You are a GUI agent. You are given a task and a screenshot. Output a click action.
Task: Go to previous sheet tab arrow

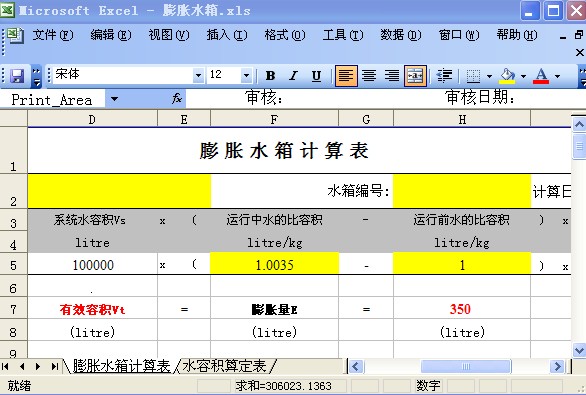(x=22, y=366)
